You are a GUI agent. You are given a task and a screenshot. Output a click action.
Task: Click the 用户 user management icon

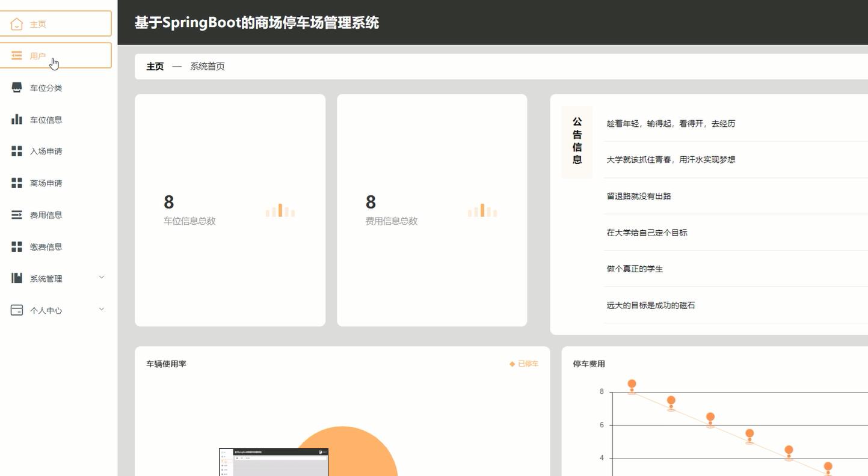[x=16, y=55]
